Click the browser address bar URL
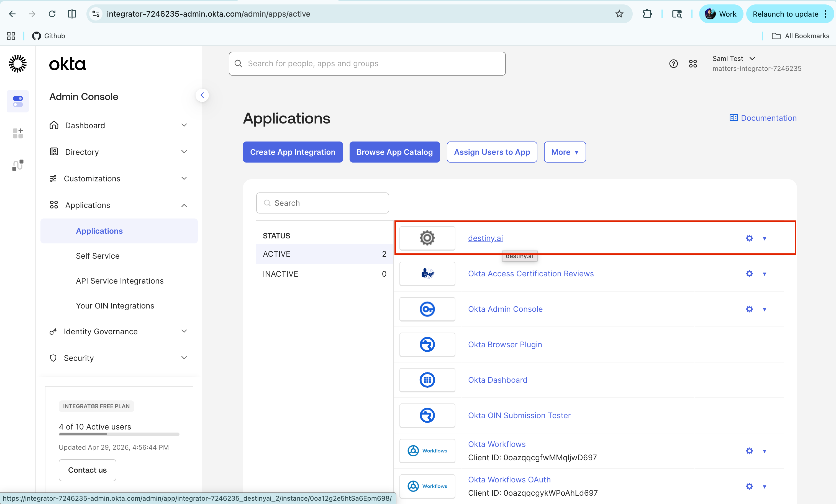The height and width of the screenshot is (504, 836). [x=208, y=14]
